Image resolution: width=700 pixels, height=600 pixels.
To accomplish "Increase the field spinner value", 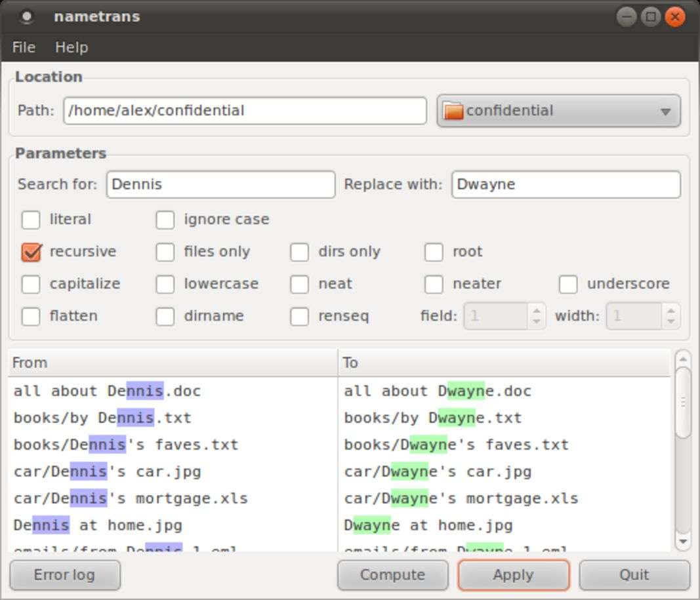I will coord(537,311).
